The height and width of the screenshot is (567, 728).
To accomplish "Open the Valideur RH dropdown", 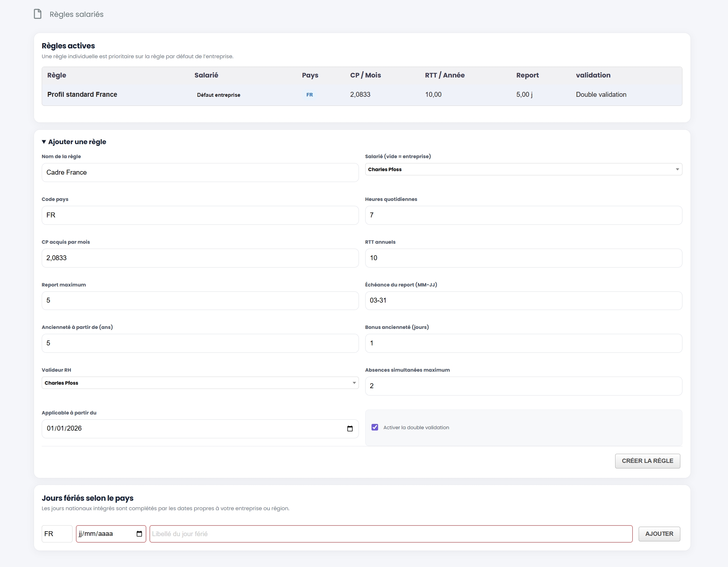I will pyautogui.click(x=200, y=383).
